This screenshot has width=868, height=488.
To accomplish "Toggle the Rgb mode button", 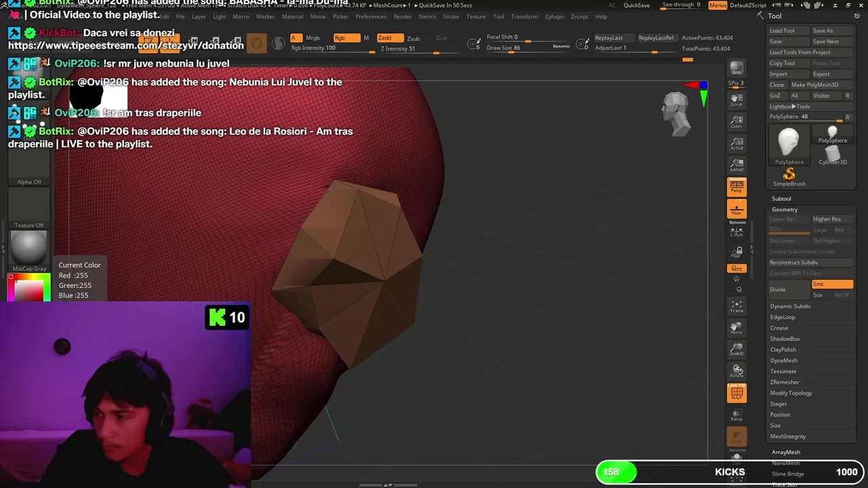I will click(x=346, y=38).
